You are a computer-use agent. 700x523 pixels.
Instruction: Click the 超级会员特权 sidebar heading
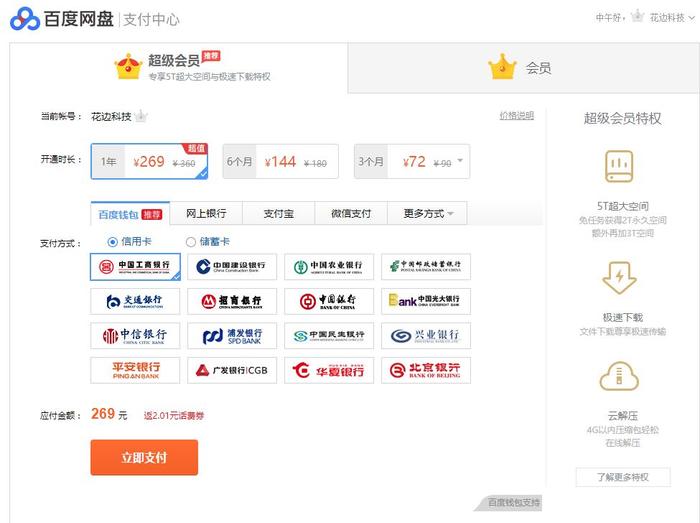[x=623, y=118]
